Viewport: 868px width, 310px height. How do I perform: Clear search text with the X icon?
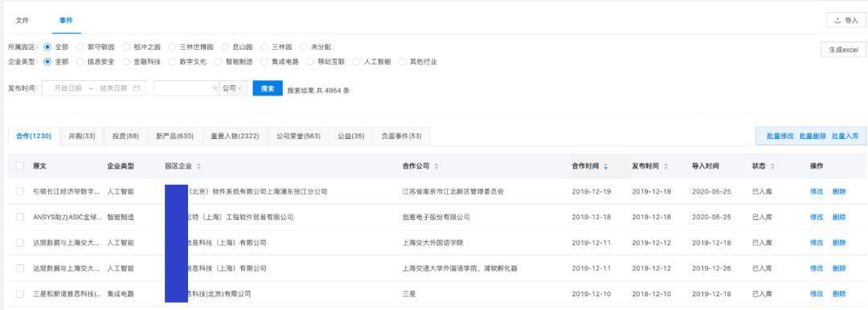215,88
